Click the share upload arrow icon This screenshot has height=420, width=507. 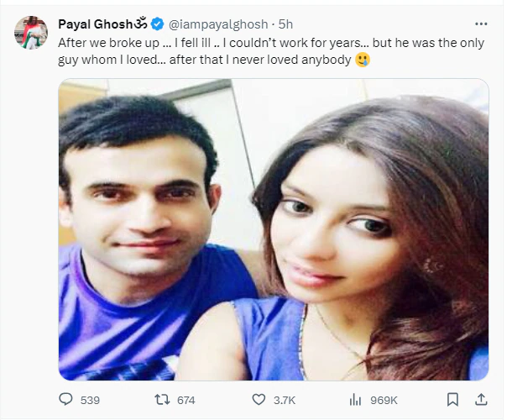pyautogui.click(x=481, y=400)
